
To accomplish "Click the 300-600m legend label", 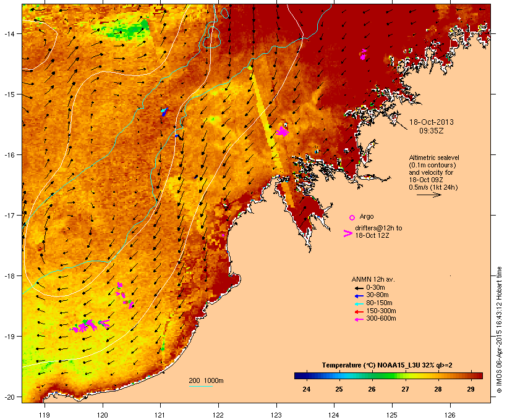I will tap(381, 319).
